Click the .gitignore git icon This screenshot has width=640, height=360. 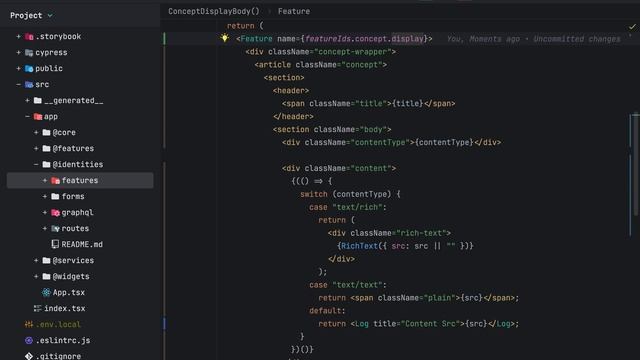click(x=29, y=356)
